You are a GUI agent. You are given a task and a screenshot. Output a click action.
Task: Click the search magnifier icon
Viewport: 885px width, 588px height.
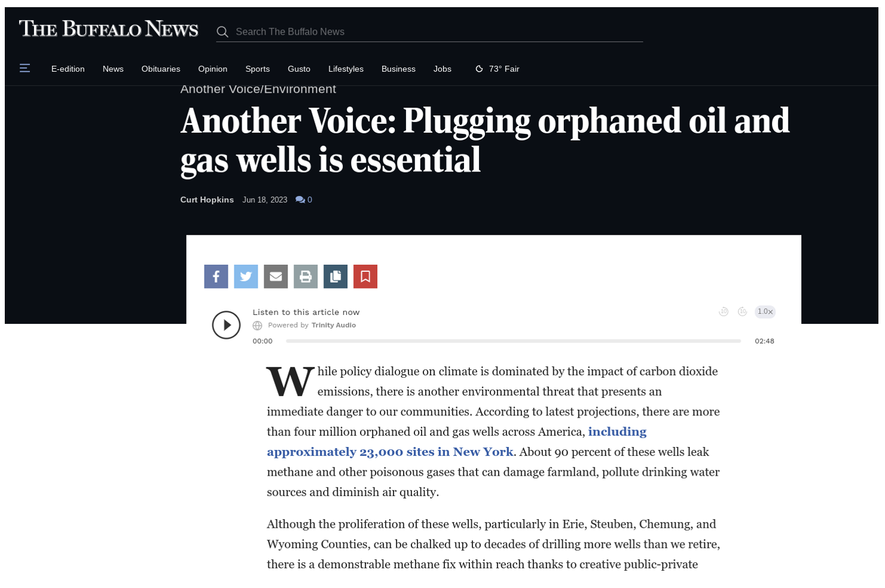coord(222,32)
